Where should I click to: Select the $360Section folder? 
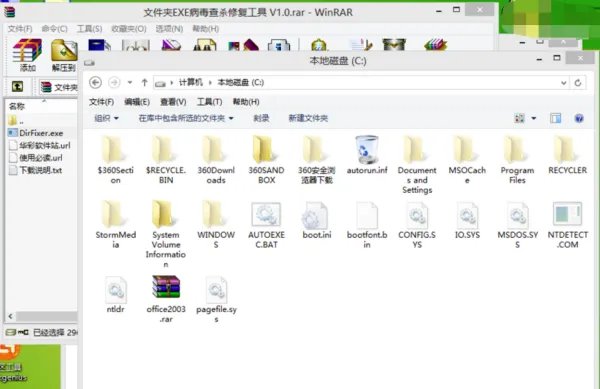[x=116, y=160]
